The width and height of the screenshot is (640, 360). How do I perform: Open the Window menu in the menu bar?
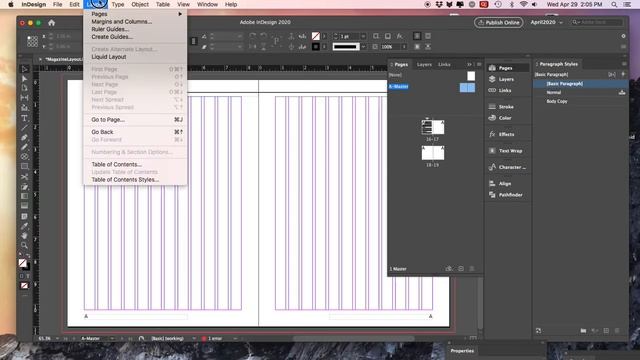(207, 4)
